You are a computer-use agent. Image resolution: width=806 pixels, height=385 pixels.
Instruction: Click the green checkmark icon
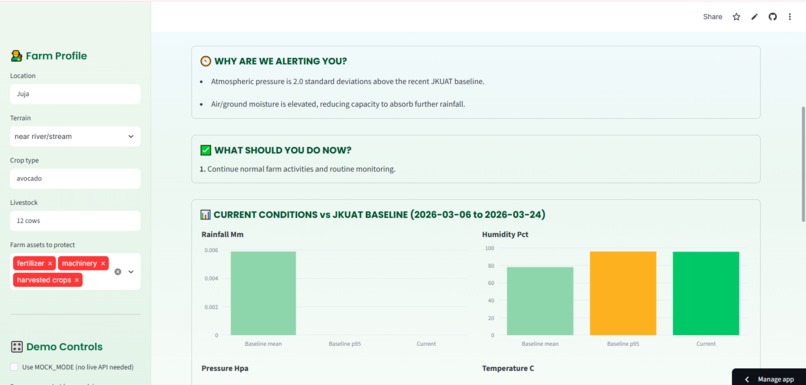pyautogui.click(x=206, y=150)
